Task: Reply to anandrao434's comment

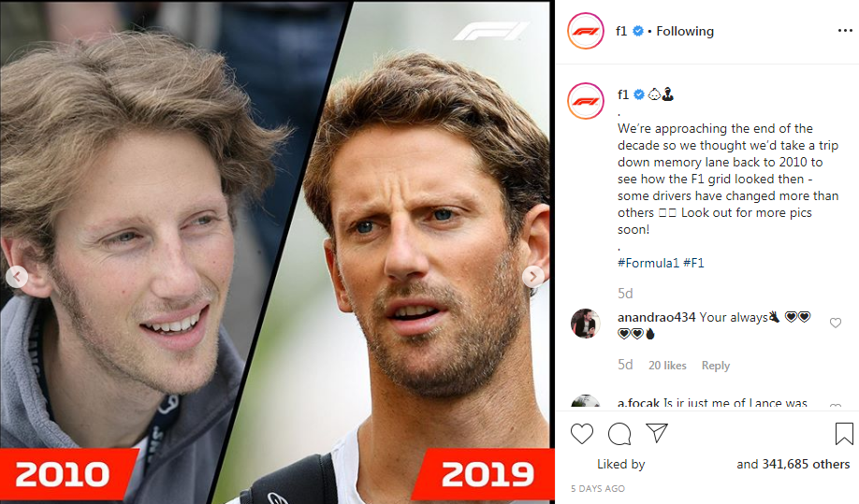Action: tap(716, 366)
